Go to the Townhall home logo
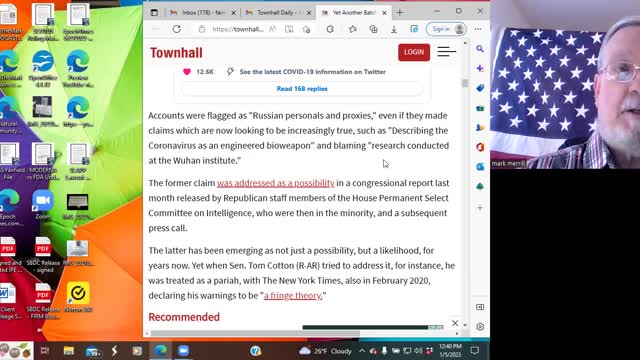640x360 pixels. [176, 53]
